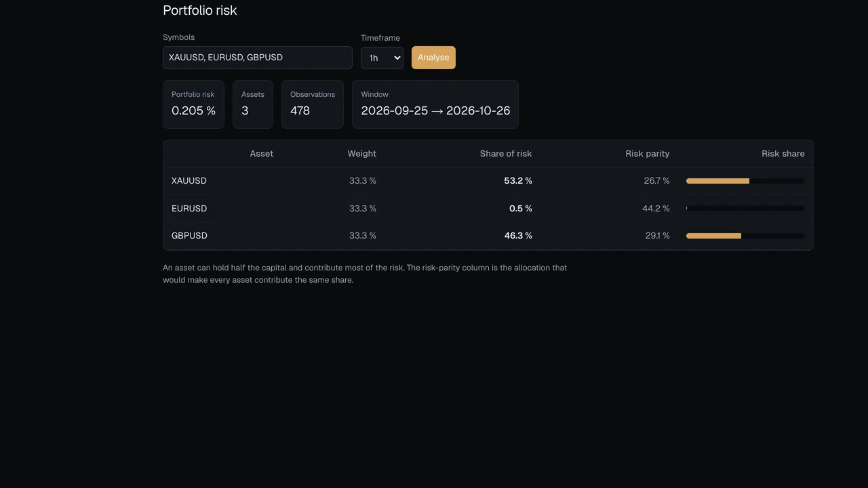Click XAUUSD risk parity value 26.7 %
The height and width of the screenshot is (488, 868).
[656, 181]
